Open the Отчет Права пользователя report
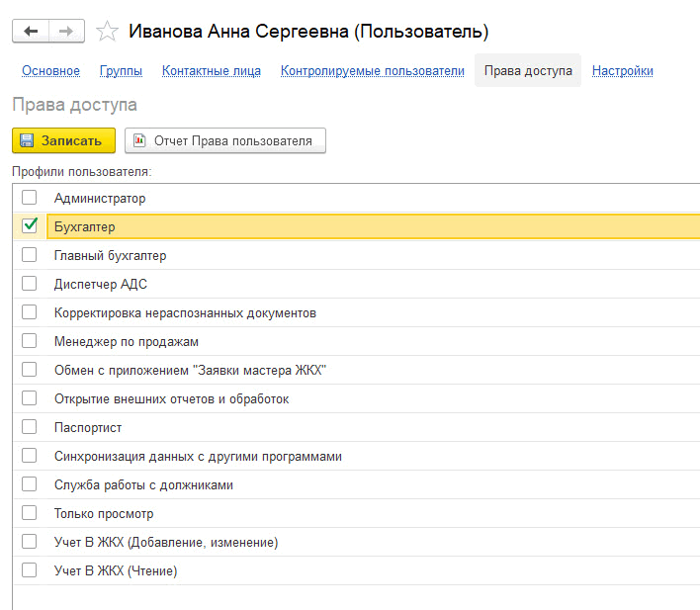700x610 pixels. (225, 140)
